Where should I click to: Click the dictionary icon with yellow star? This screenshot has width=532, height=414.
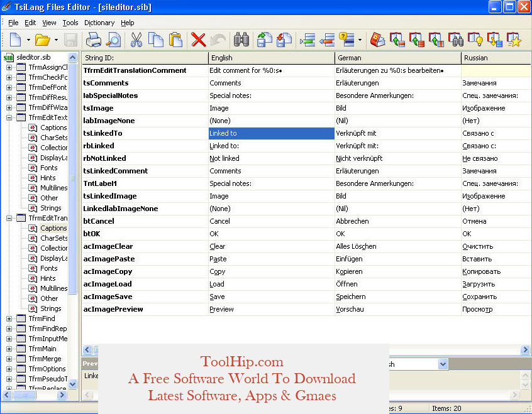tap(514, 40)
